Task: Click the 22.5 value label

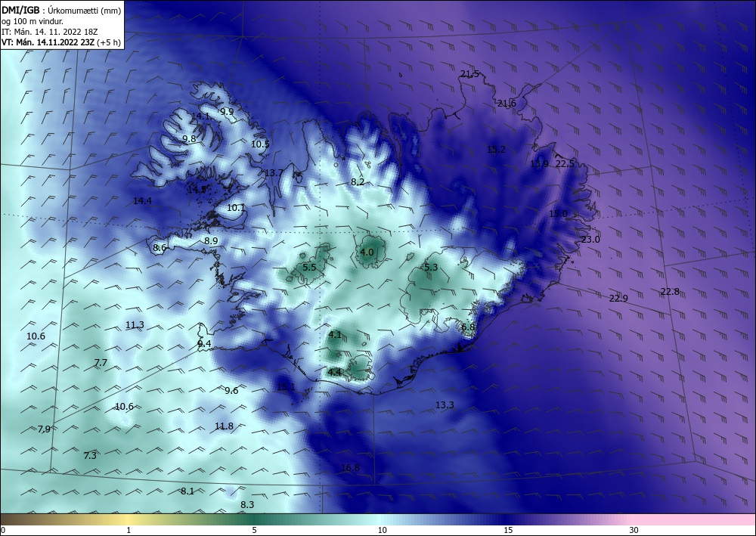Action: 565,163
